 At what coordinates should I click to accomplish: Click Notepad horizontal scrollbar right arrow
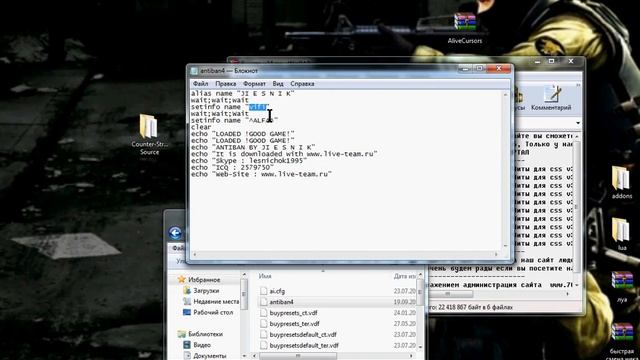496,254
